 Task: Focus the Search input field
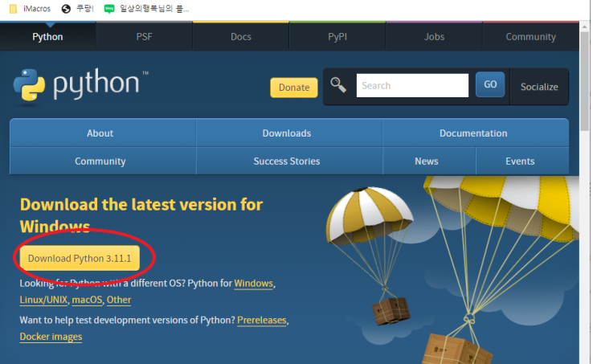point(412,86)
